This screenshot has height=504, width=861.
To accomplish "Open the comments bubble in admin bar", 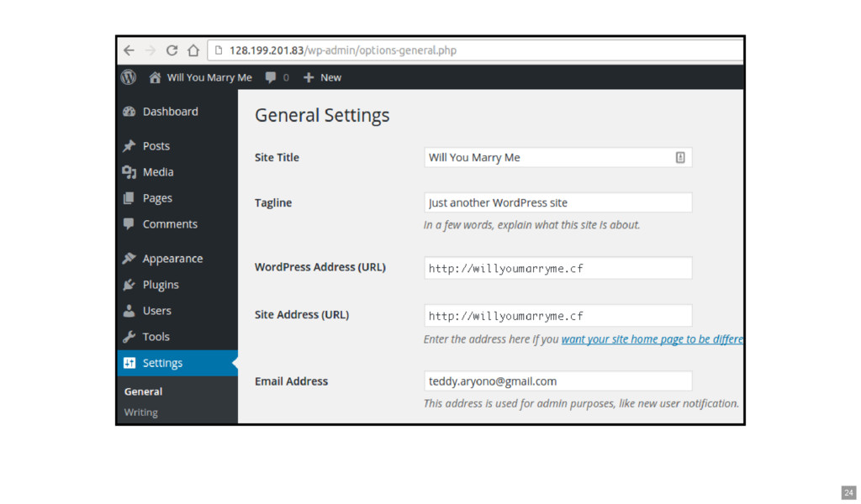I will click(271, 78).
